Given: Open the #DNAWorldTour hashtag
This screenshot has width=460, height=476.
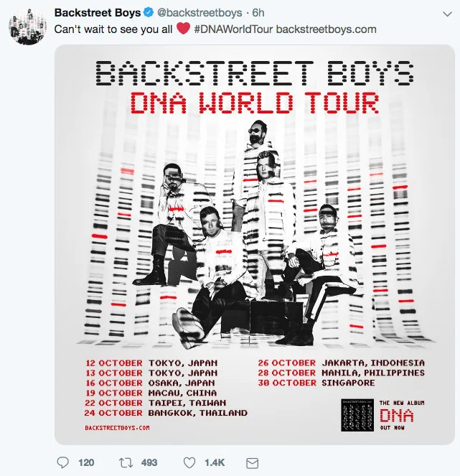Looking at the screenshot, I should coord(233,29).
